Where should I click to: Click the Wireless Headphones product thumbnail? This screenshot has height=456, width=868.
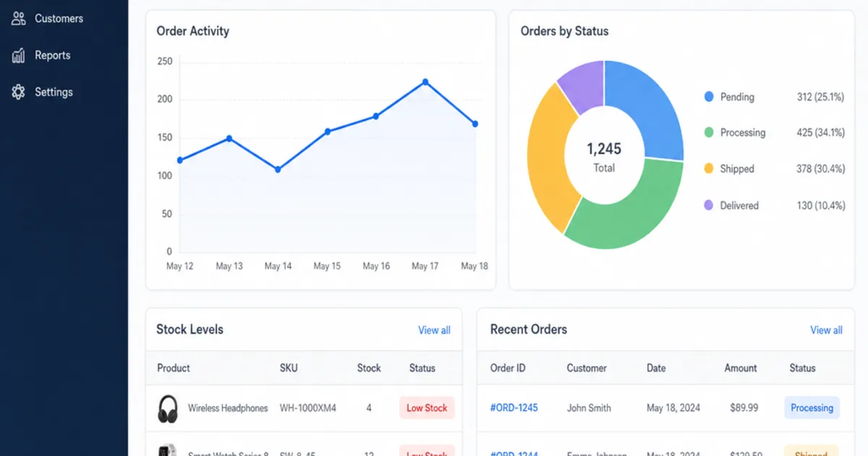click(168, 409)
